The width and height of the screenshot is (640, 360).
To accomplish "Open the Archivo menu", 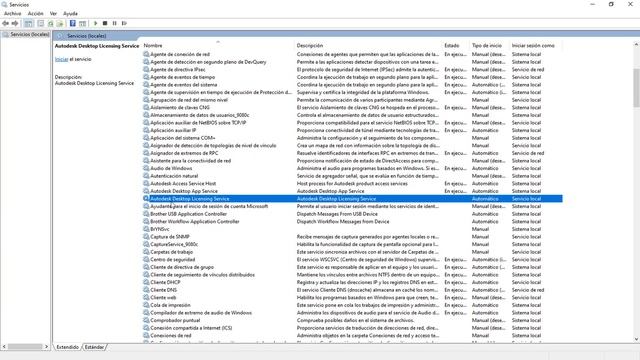I will tap(12, 13).
